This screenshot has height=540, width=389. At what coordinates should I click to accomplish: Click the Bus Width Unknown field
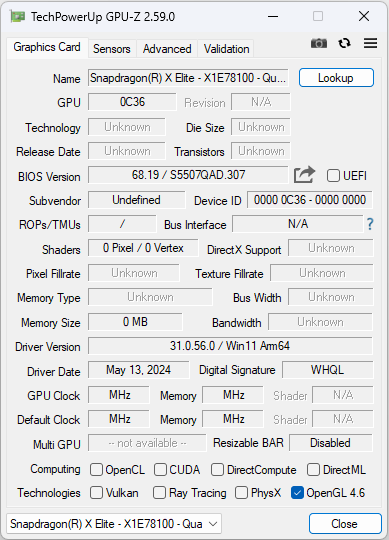coord(331,297)
